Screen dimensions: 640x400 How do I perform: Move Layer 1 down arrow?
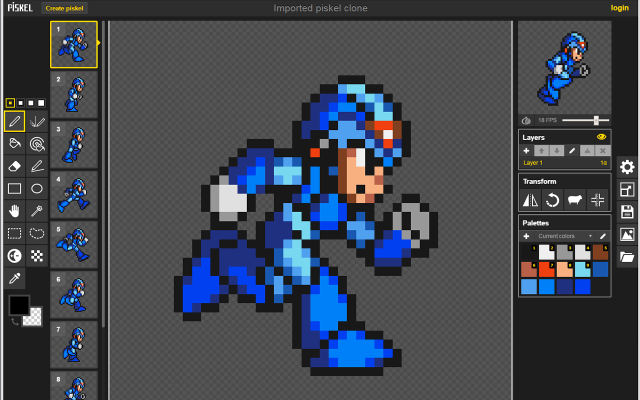coord(557,151)
